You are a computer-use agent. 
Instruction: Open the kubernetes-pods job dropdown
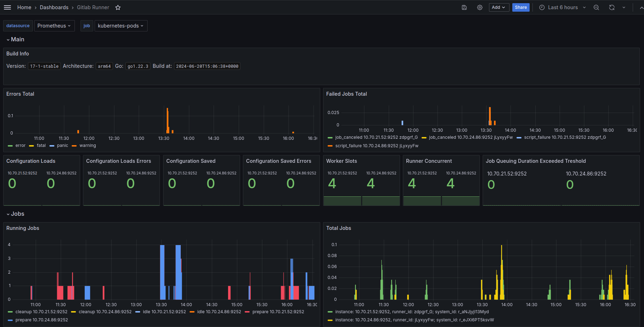click(x=121, y=26)
